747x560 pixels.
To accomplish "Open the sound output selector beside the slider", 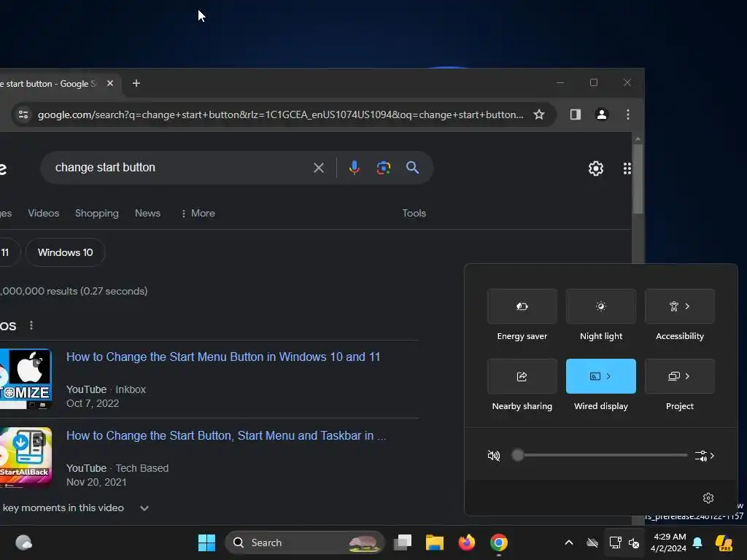I will 705,456.
